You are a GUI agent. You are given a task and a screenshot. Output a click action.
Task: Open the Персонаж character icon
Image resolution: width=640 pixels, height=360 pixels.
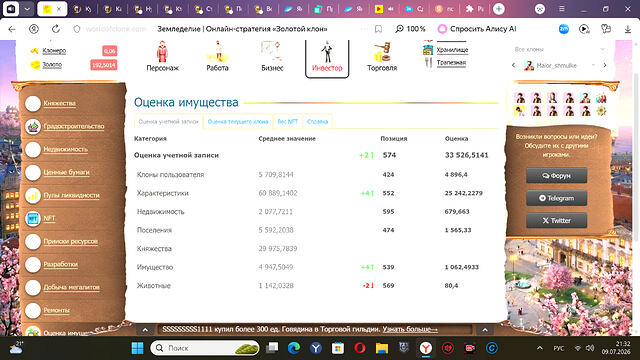162,51
